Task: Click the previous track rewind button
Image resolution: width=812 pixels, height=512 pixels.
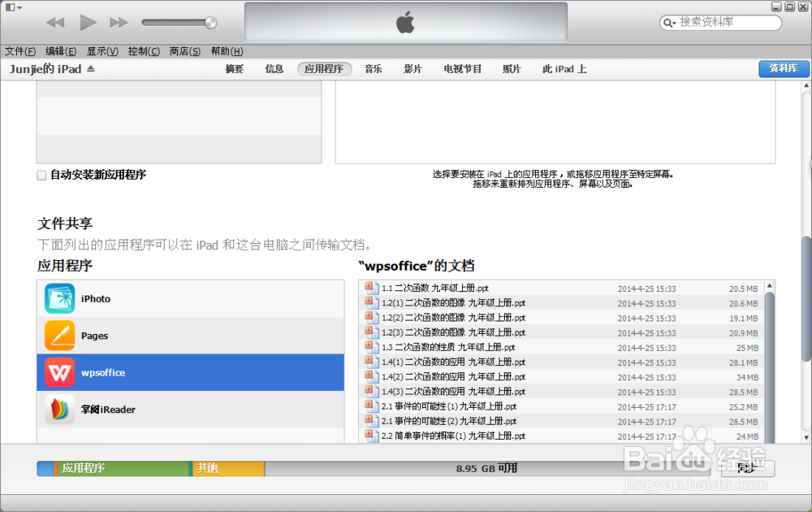Action: (55, 22)
